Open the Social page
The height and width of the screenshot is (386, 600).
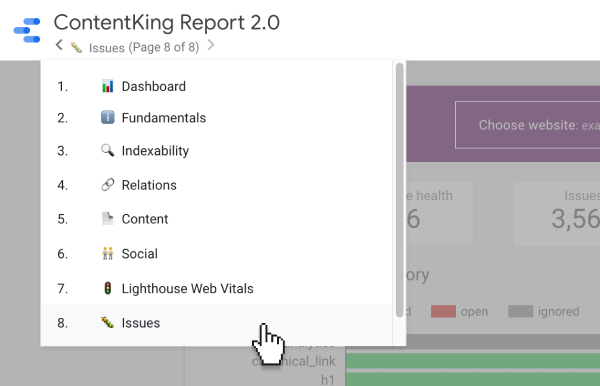coord(216,254)
